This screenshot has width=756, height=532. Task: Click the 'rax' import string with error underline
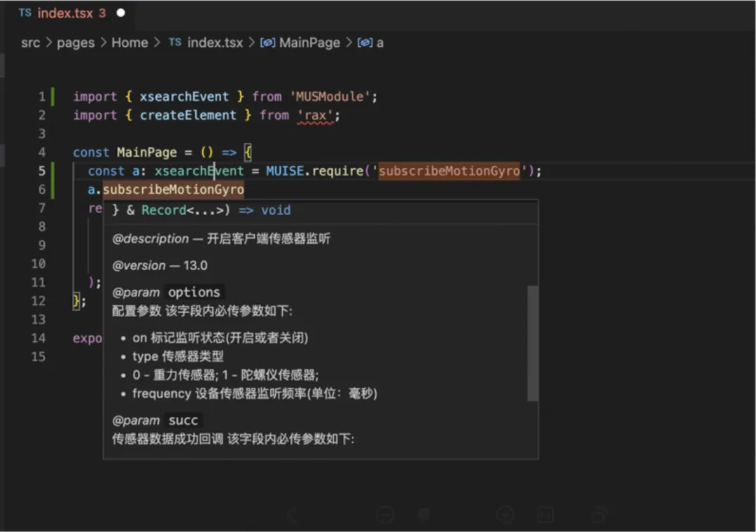(315, 115)
